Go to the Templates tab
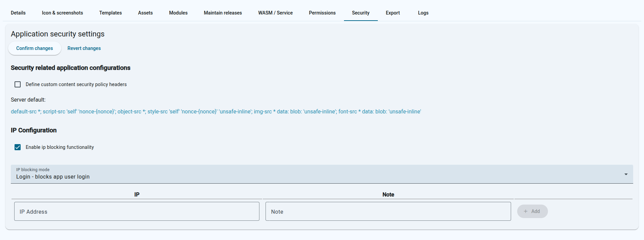The width and height of the screenshot is (644, 240). click(x=110, y=13)
